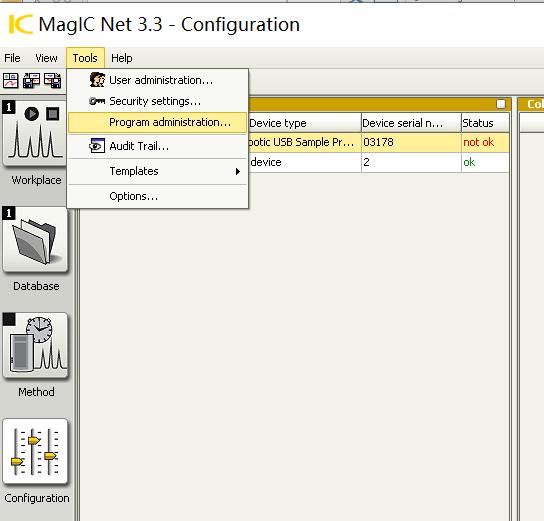
Task: Click the Configuration label in the sidebar
Action: [37, 498]
